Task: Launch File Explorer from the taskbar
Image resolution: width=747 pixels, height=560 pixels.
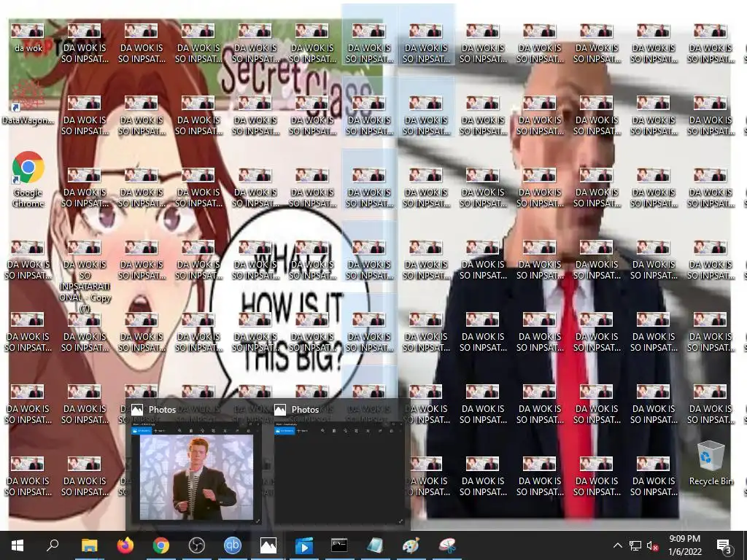Action: 89,545
